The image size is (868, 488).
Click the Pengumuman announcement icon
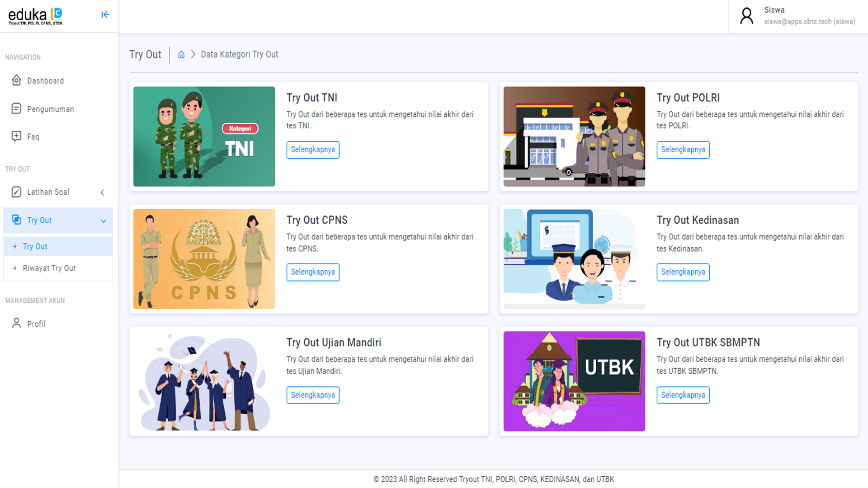(16, 108)
